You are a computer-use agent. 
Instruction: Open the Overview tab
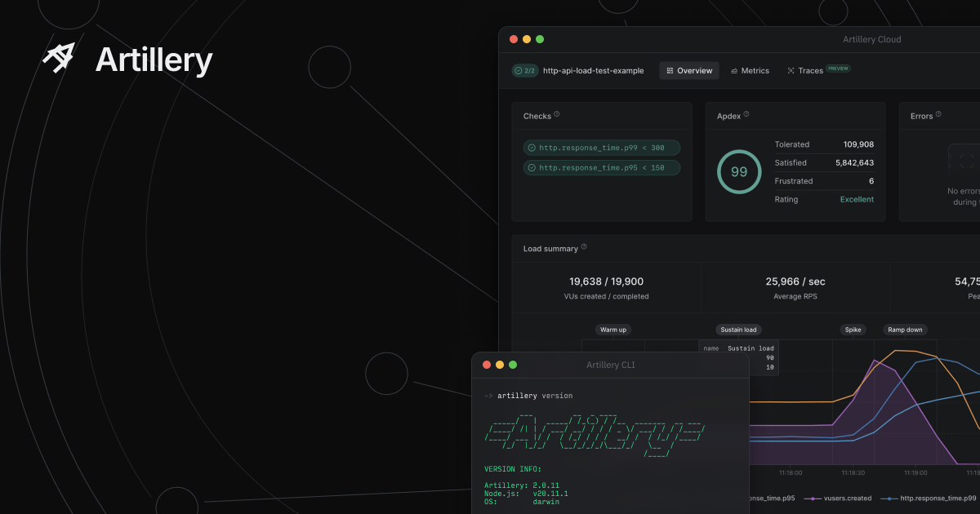click(x=689, y=71)
